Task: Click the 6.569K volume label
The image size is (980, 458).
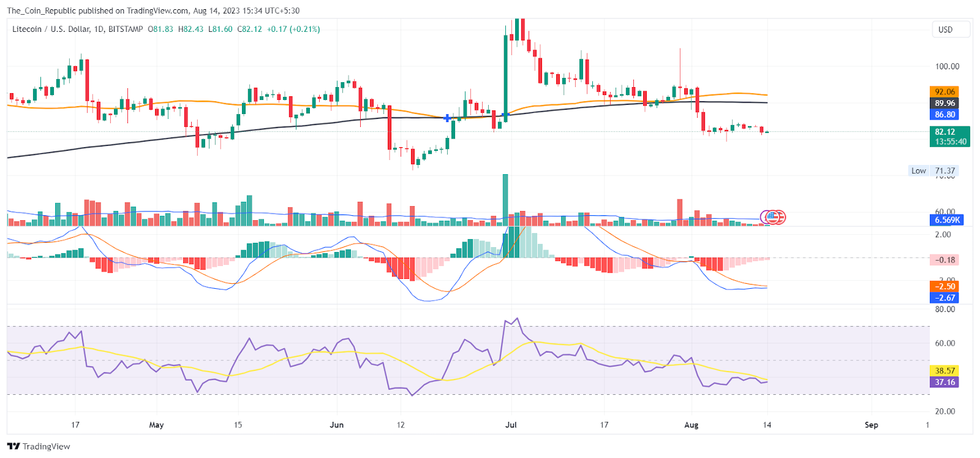Action: (947, 219)
